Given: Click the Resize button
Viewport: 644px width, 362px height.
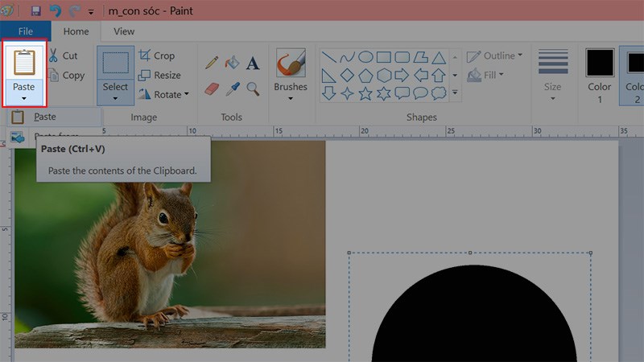Looking at the screenshot, I should 159,75.
